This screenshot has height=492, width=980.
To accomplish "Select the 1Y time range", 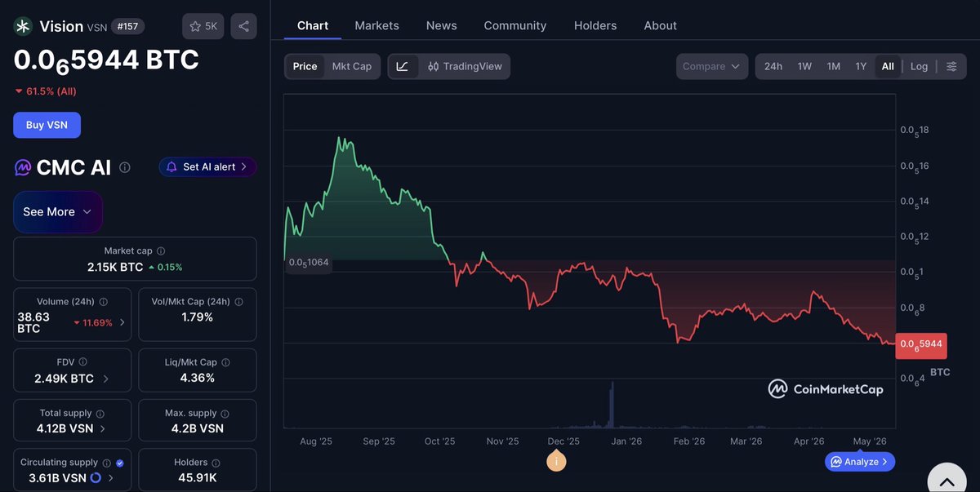I will click(x=861, y=66).
